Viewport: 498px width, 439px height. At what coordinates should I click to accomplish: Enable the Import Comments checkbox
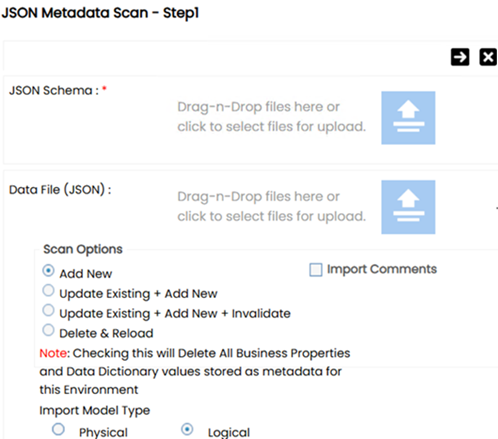pyautogui.click(x=316, y=270)
